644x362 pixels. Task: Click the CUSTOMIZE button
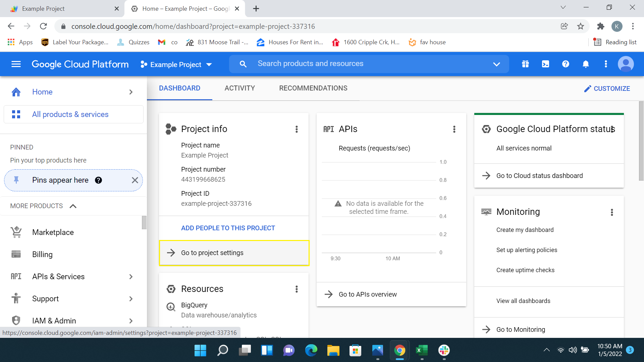607,88
